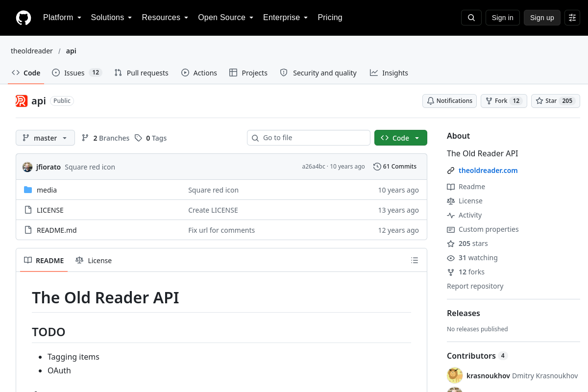Click the Sign up button
This screenshot has height=392, width=588.
click(542, 18)
